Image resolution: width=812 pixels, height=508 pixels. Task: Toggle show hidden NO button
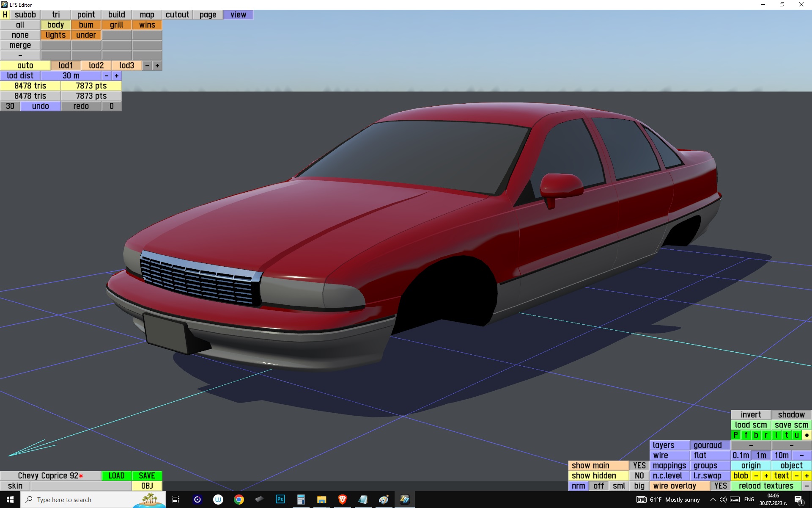click(x=639, y=476)
